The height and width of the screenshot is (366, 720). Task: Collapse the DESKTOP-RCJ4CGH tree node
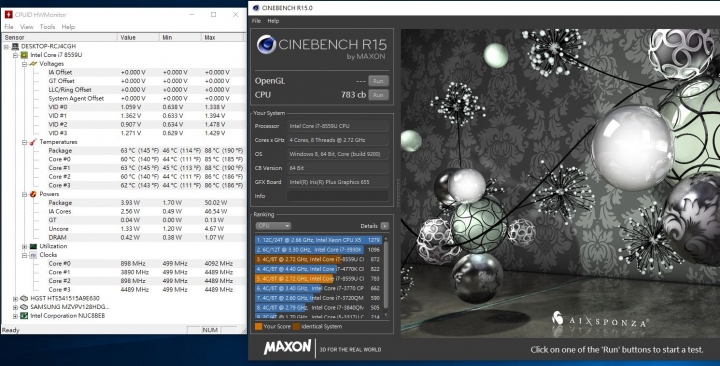(6, 47)
